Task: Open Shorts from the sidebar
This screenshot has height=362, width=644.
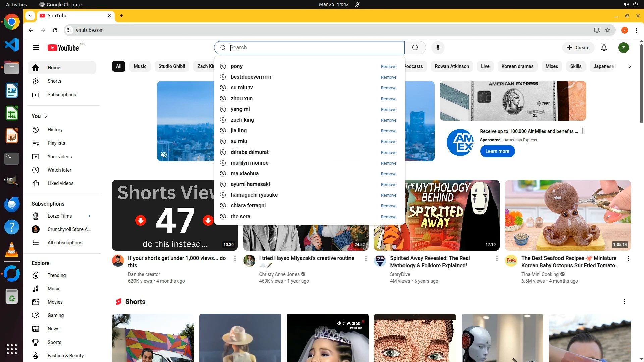Action: point(54,81)
